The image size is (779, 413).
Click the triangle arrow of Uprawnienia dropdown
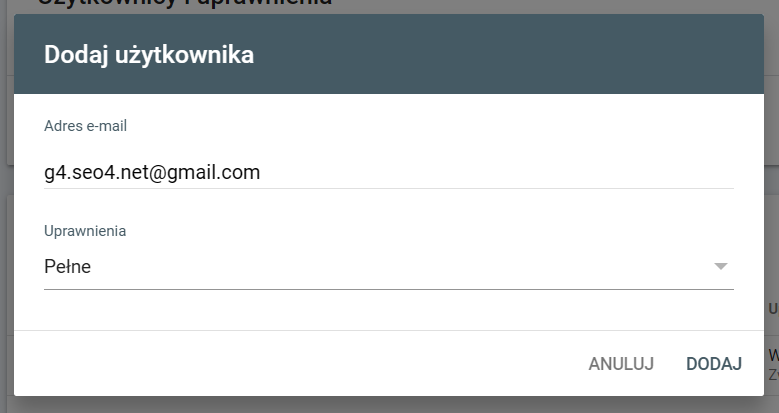720,266
